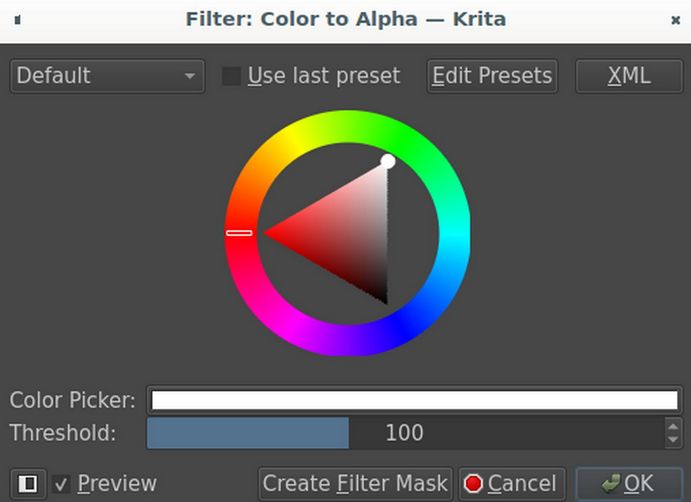Click the Threshold up arrow
The image size is (691, 502).
click(672, 426)
